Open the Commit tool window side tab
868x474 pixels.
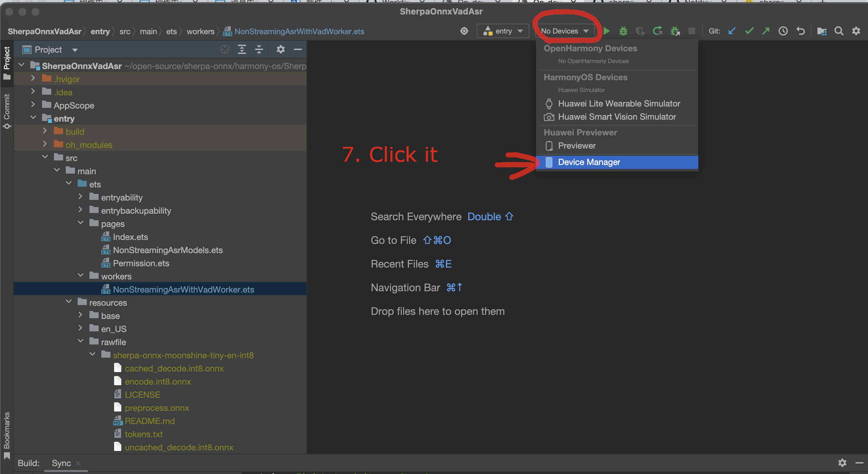(x=7, y=111)
